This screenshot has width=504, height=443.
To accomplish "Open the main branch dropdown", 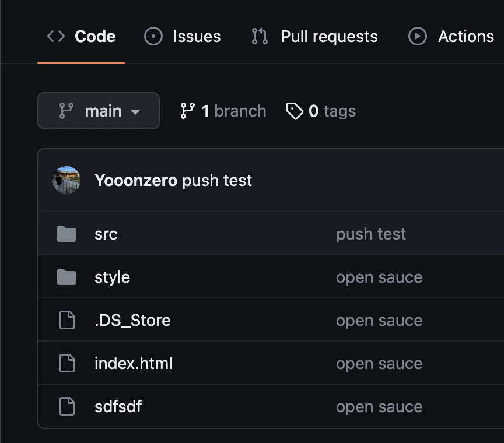I will pos(99,111).
